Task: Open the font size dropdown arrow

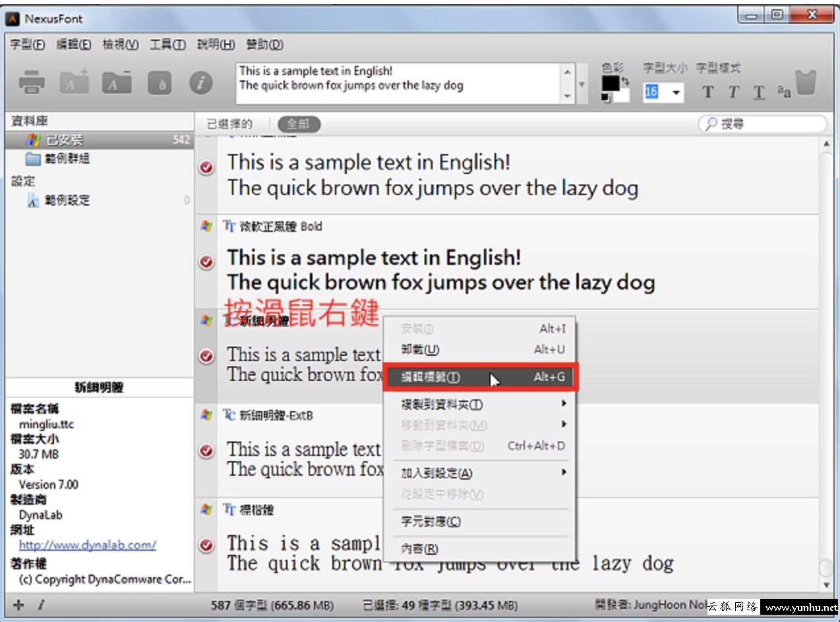Action: (x=676, y=92)
